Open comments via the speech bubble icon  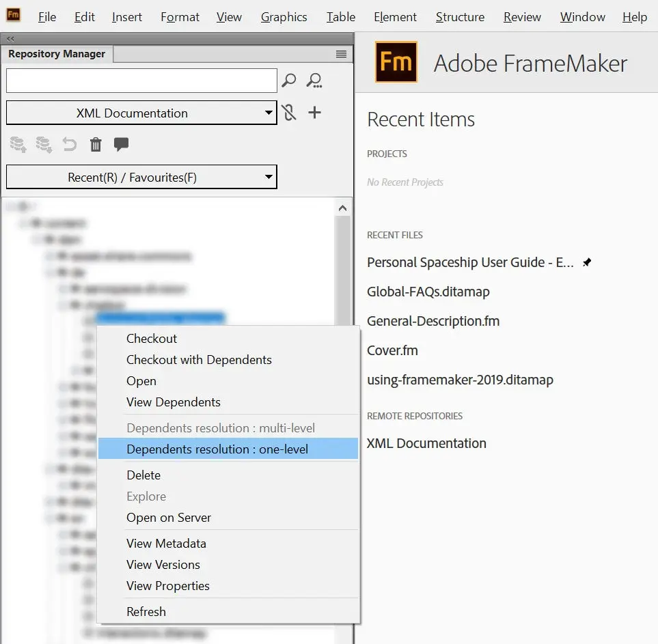click(122, 144)
